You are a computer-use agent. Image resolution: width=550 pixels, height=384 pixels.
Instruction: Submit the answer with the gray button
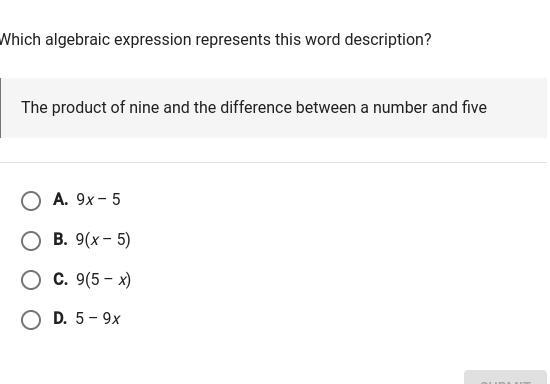[505, 377]
